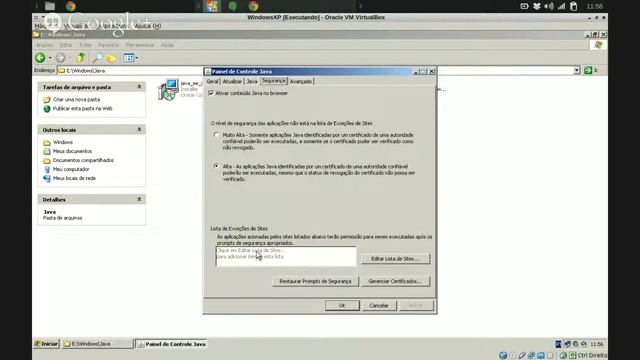Toggle Ativar conteúdo Java no browser checkbox

click(211, 93)
